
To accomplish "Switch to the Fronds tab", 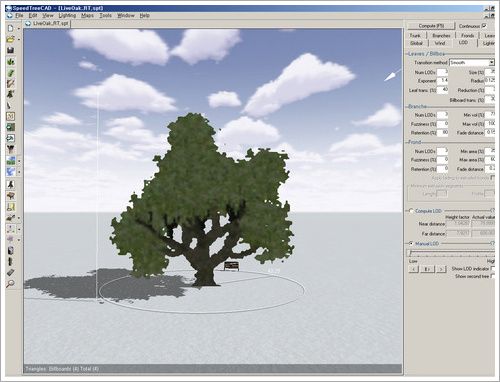I will pos(467,35).
